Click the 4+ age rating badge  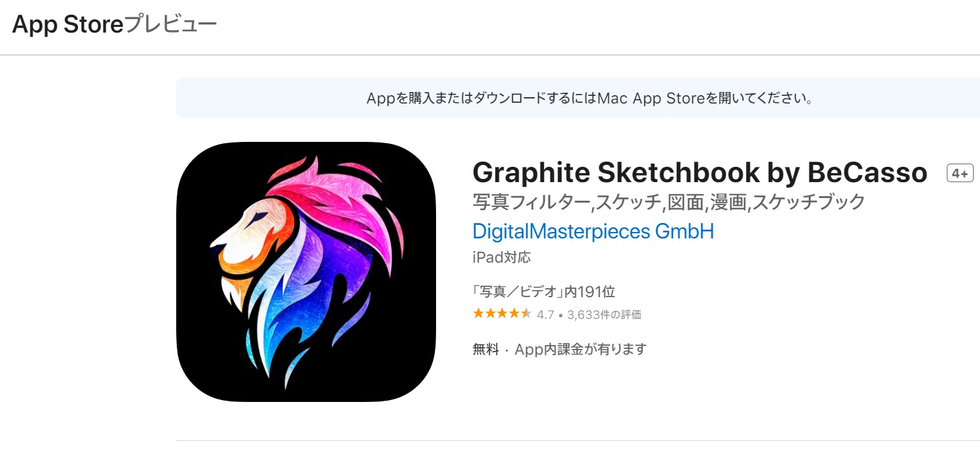[960, 173]
